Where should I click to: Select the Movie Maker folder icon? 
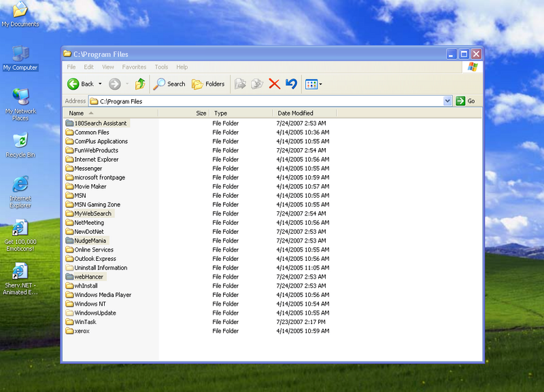[69, 186]
